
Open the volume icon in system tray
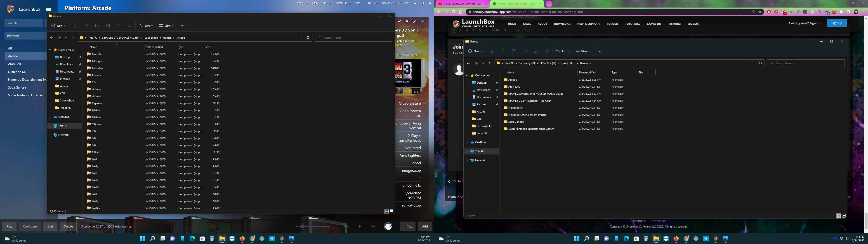click(x=846, y=239)
